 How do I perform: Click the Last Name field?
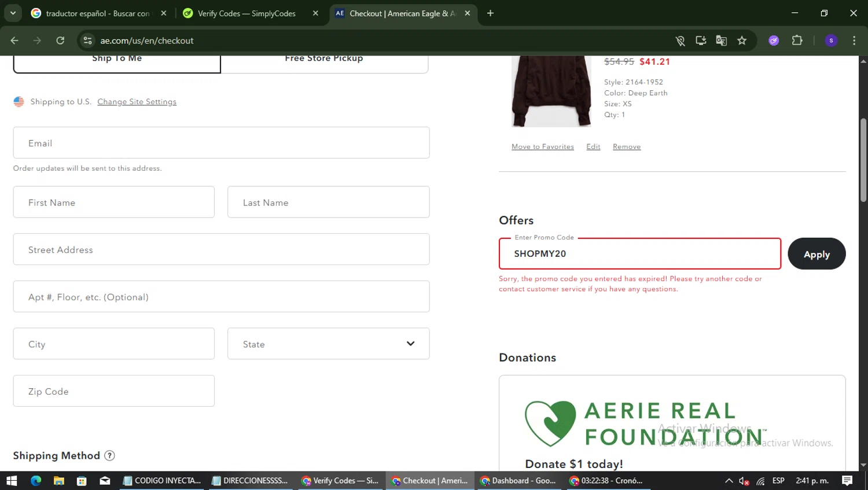pos(328,202)
